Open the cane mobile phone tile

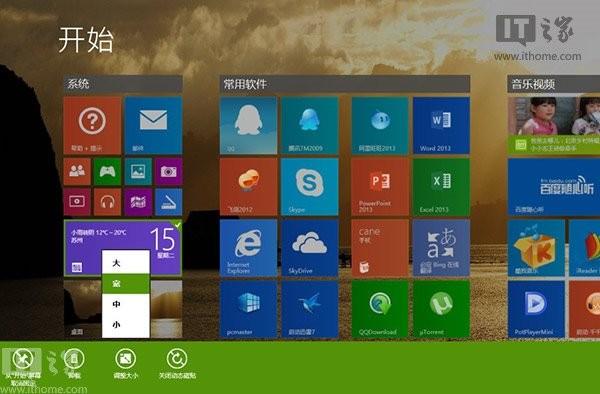tap(380, 248)
